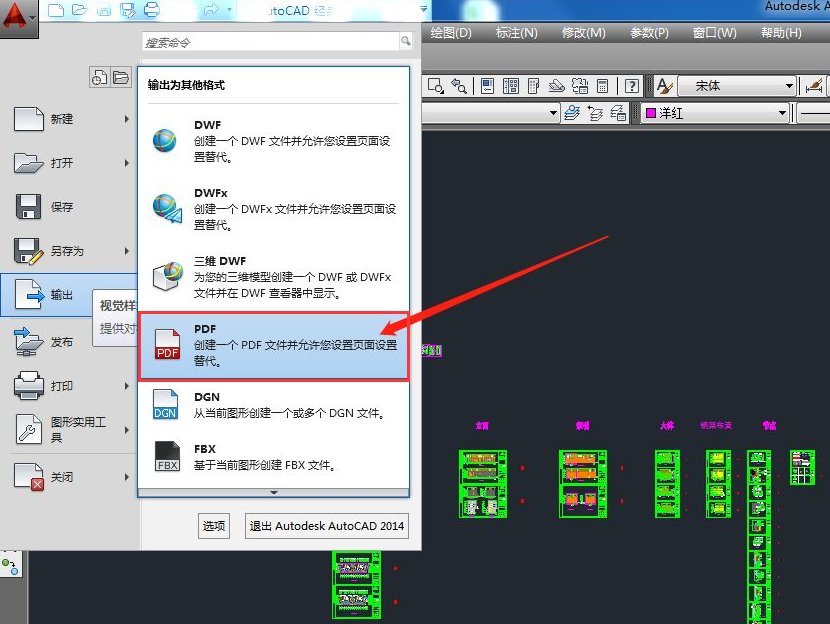This screenshot has width=830, height=624.
Task: Open the 图形实用工具 menu entry
Action: pyautogui.click(x=69, y=429)
